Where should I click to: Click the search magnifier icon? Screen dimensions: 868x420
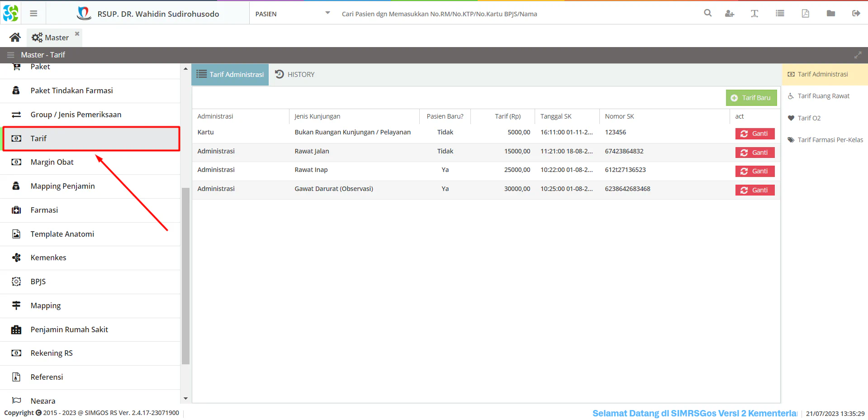(x=708, y=13)
